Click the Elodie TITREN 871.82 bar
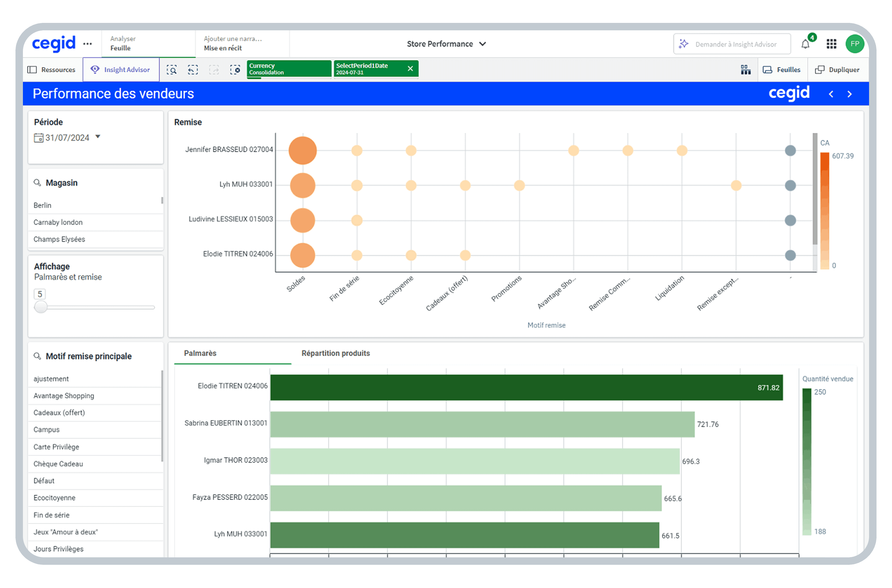Viewport: 892px width, 588px height. (x=526, y=387)
